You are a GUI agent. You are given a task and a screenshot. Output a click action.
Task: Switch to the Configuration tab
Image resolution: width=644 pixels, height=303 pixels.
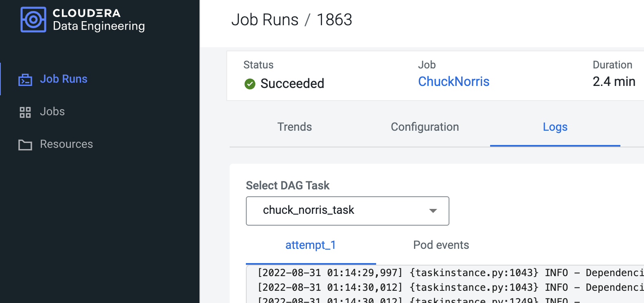425,127
